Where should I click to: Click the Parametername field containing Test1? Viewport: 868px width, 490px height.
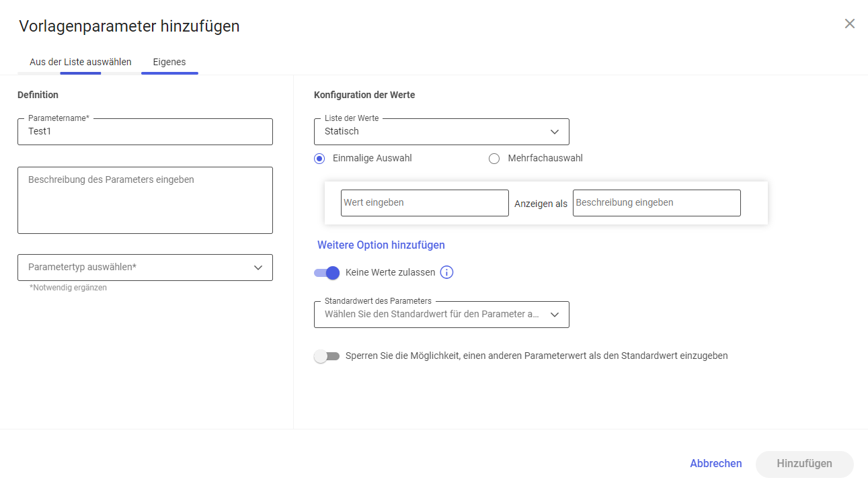click(145, 132)
